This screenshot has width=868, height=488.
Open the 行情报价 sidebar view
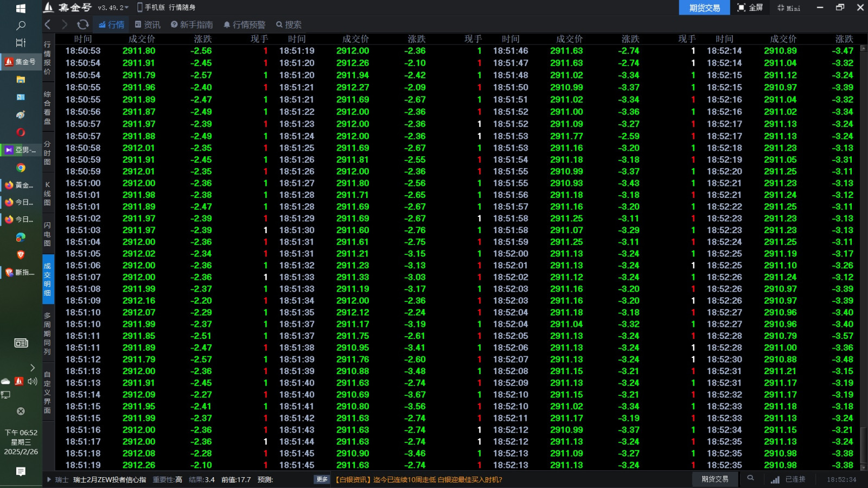pyautogui.click(x=48, y=57)
